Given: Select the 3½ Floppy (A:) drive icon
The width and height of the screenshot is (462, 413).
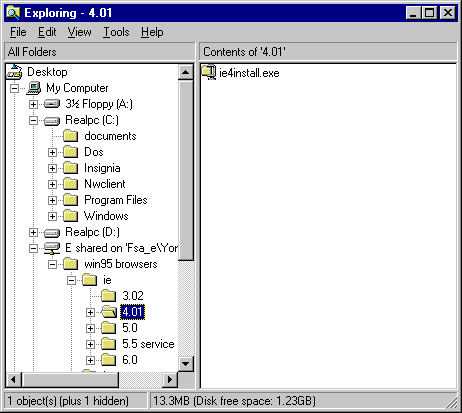Looking at the screenshot, I should 52,104.
